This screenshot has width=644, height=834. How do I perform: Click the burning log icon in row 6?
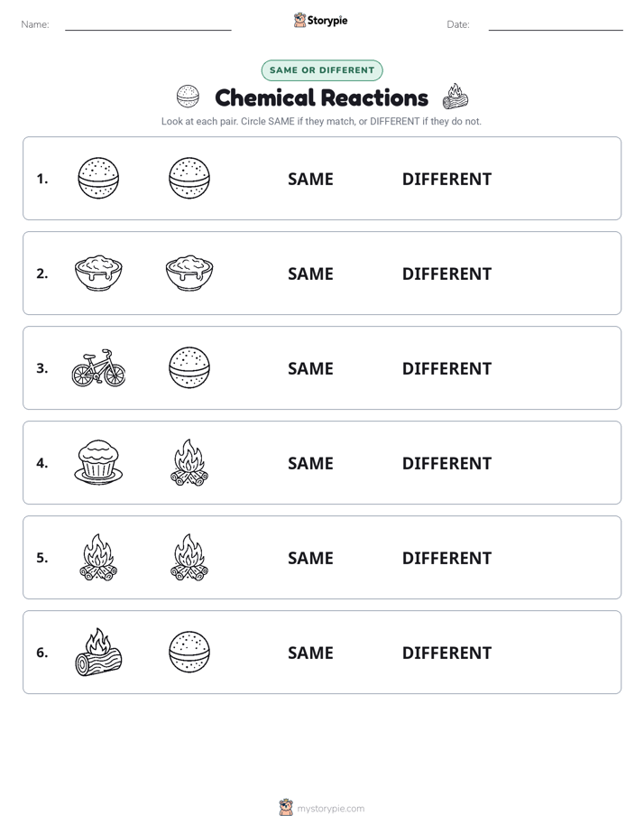pyautogui.click(x=98, y=652)
